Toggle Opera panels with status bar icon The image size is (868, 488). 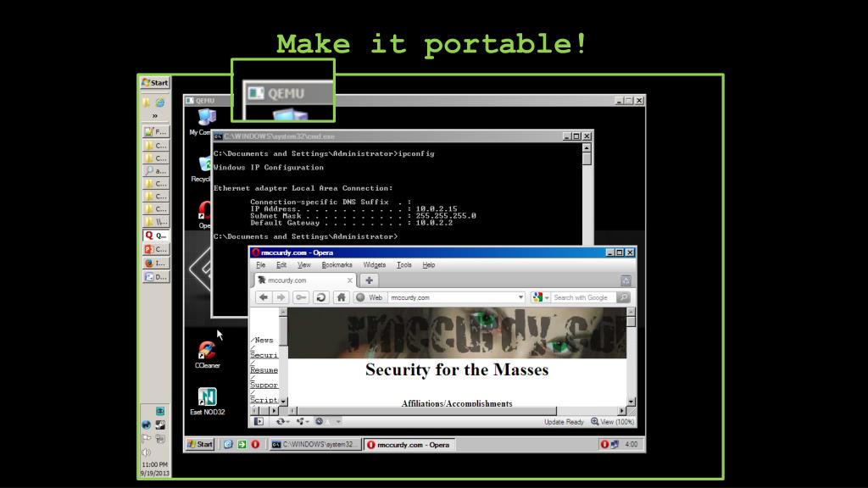pos(259,422)
